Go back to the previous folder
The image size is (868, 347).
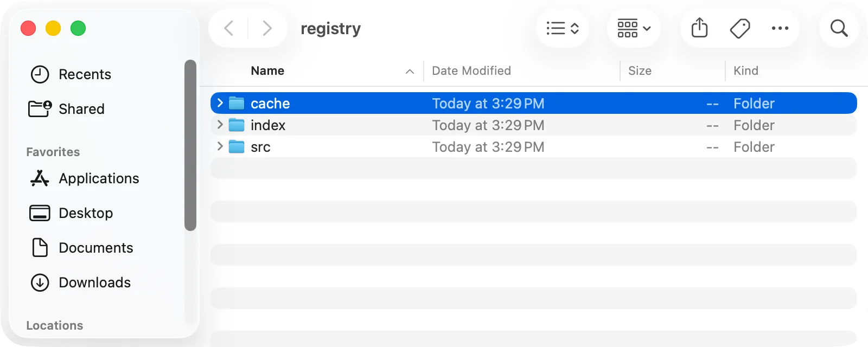tap(229, 28)
